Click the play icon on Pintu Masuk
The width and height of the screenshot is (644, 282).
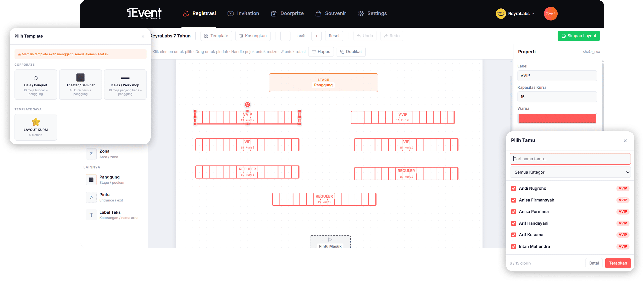pos(330,239)
